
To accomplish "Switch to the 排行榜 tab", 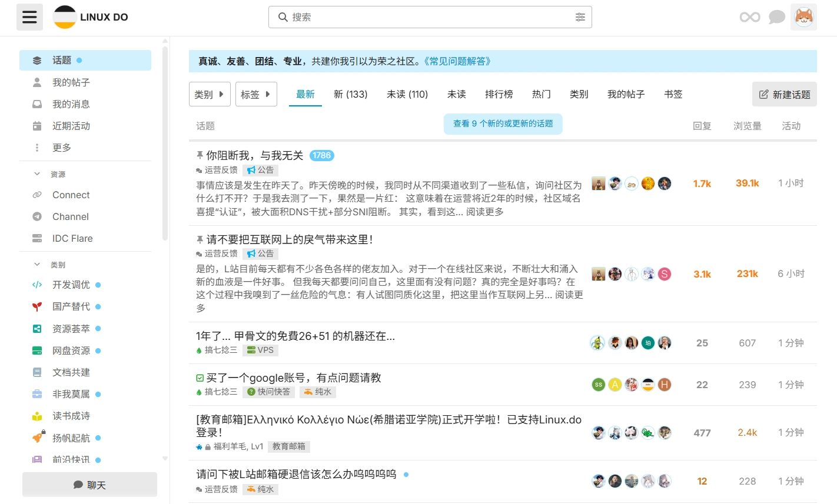I will coord(499,94).
